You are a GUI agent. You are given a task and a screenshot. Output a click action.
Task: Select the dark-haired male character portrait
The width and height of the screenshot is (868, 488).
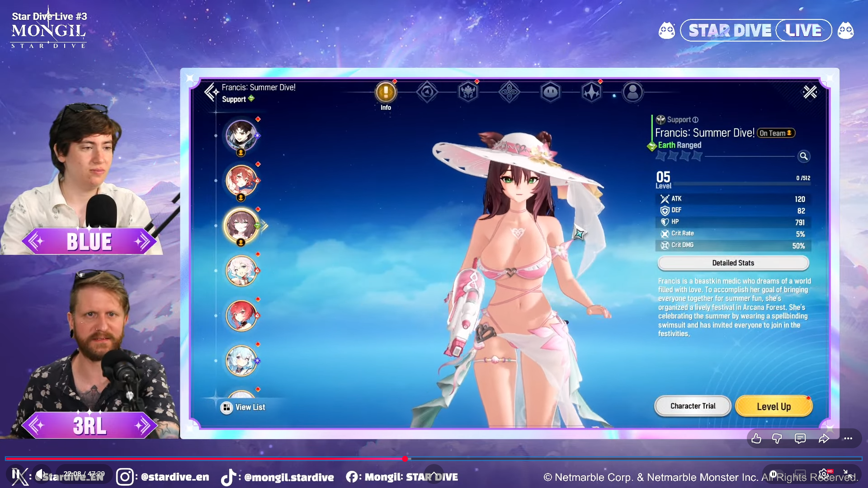click(x=241, y=136)
